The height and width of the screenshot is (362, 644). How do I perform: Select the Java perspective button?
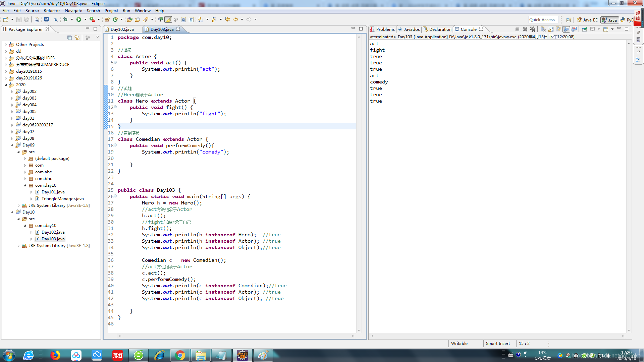(609, 20)
